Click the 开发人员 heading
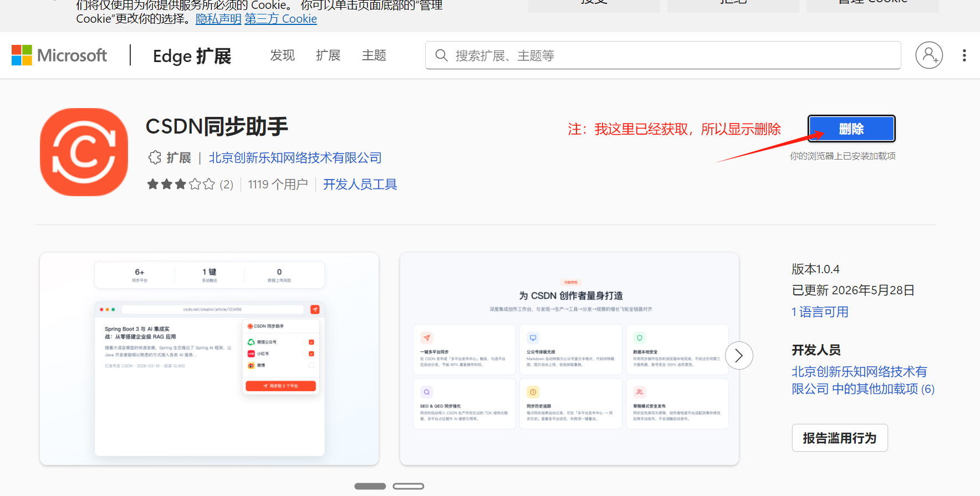Screen dimensions: 980x496 click(816, 350)
